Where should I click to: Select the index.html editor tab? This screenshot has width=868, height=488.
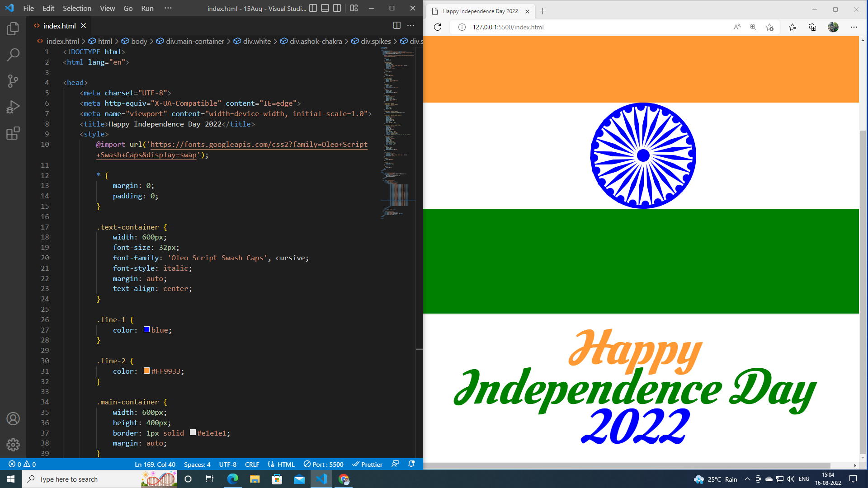59,26
